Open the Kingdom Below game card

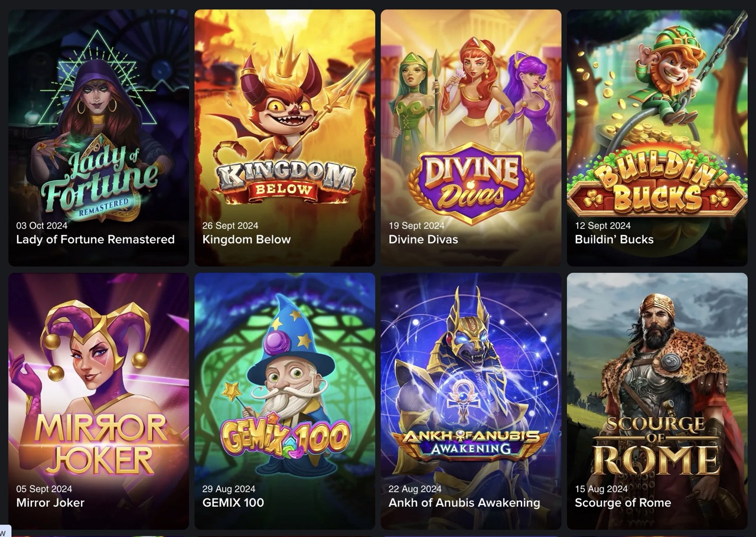click(285, 138)
